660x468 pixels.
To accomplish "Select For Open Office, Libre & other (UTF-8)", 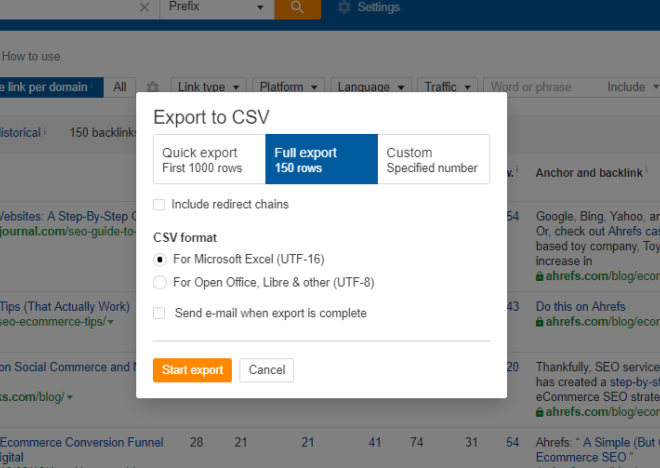I will pyautogui.click(x=160, y=282).
